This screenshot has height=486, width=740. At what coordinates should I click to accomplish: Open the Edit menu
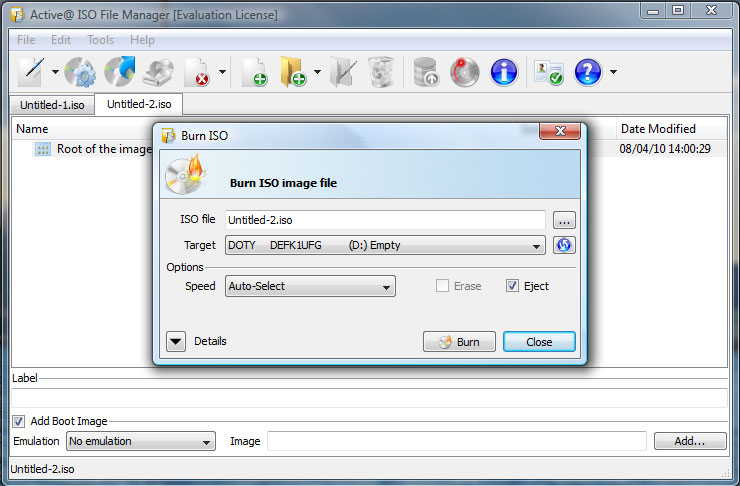point(61,40)
